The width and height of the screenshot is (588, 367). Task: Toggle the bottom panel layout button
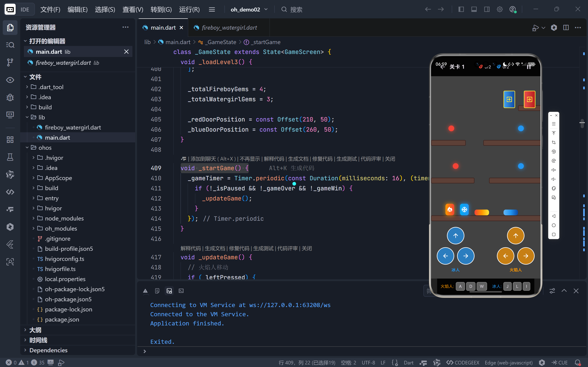(x=474, y=9)
